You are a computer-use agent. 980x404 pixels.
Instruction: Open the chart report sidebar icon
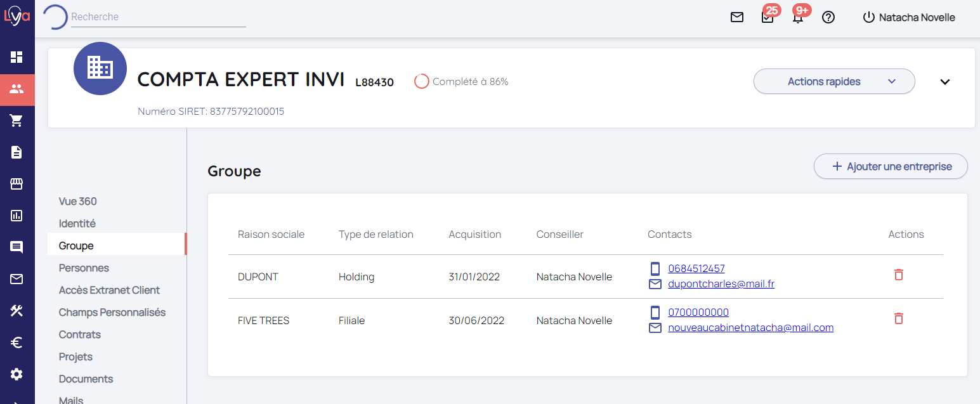[x=16, y=216]
